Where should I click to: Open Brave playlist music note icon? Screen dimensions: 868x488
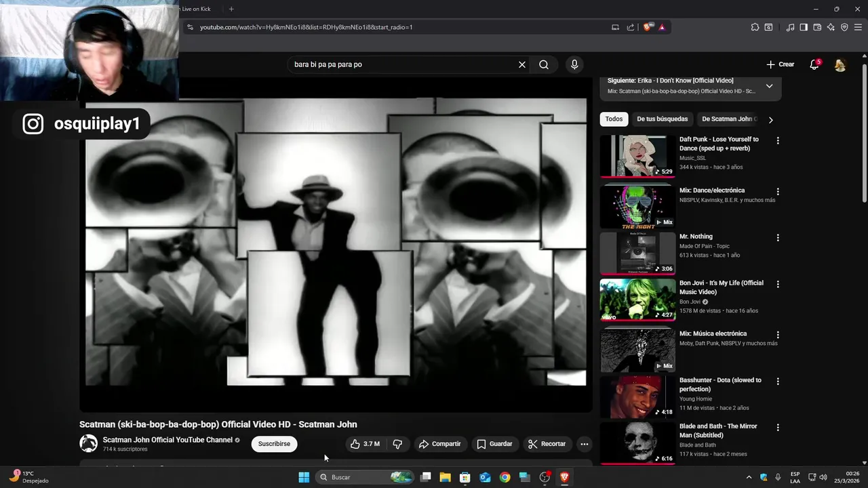(790, 27)
